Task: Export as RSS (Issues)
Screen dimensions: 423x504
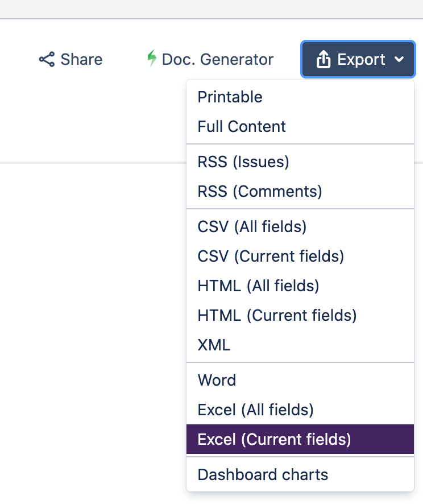Action: [243, 162]
